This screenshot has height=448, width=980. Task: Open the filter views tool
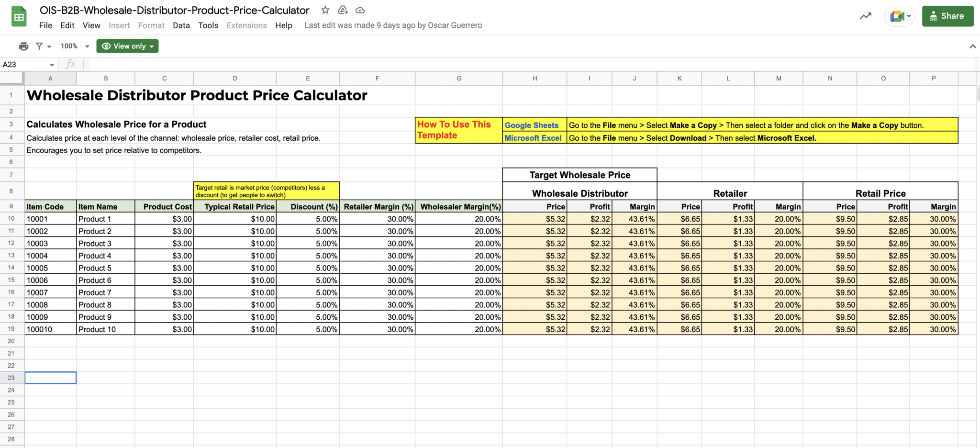pos(40,45)
